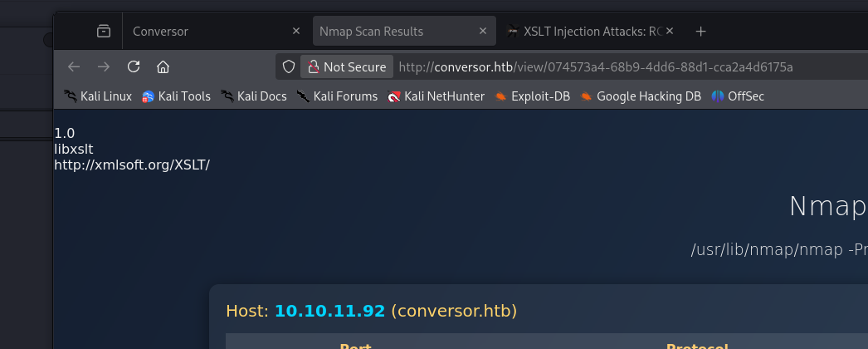Open a new tab with the plus button

pyautogui.click(x=701, y=31)
